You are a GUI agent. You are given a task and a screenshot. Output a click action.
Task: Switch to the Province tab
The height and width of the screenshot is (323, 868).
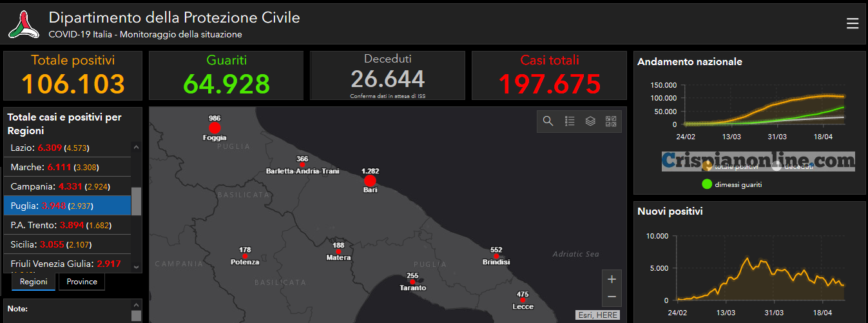[82, 282]
